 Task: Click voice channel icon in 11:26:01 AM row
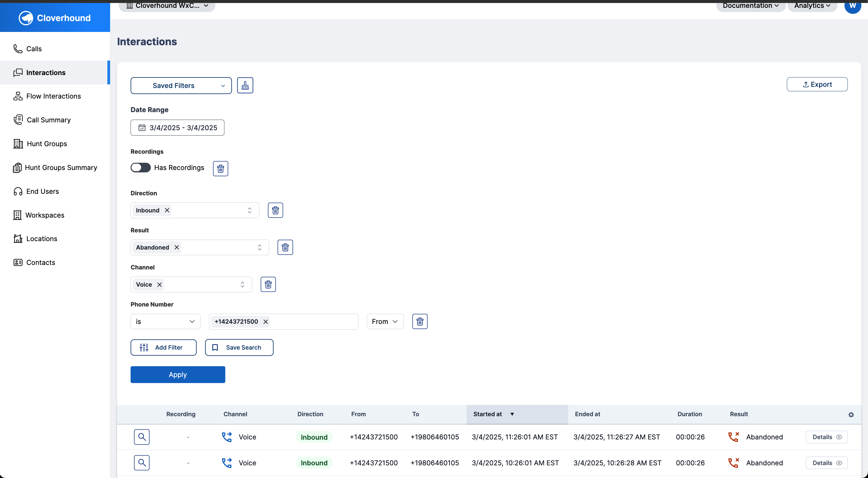227,437
